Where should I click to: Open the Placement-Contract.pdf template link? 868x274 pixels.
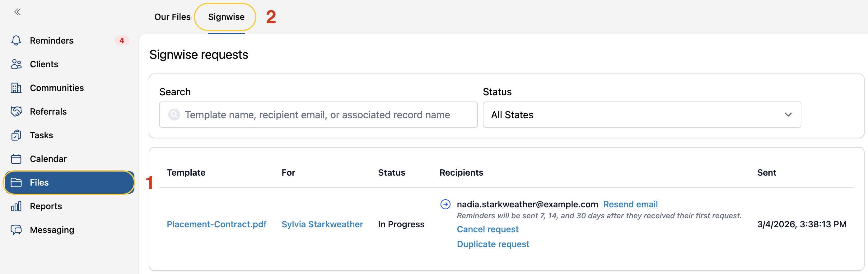tap(216, 224)
